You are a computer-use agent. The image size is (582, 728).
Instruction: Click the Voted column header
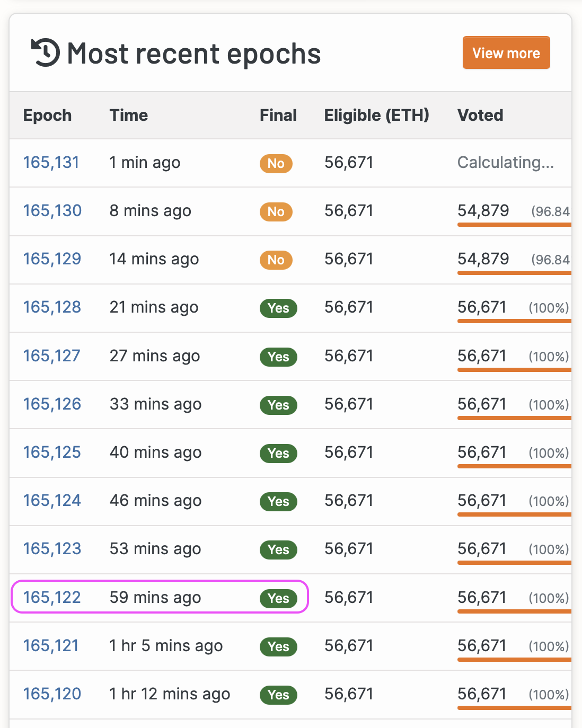click(480, 116)
